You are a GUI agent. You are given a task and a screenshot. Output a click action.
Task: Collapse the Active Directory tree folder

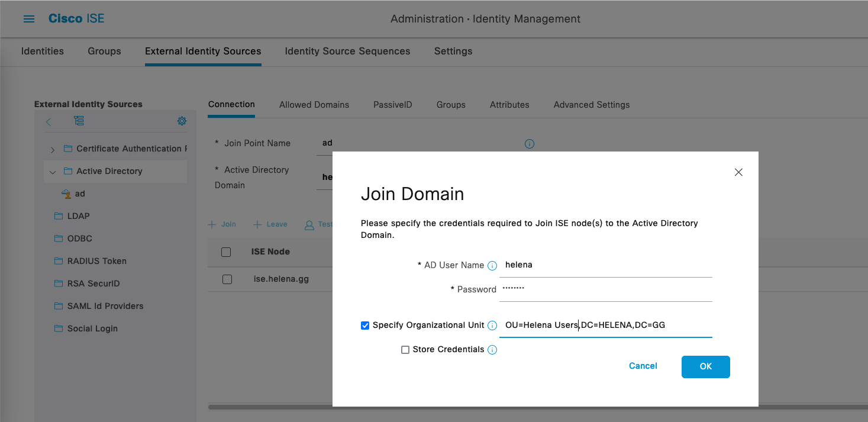pyautogui.click(x=53, y=172)
